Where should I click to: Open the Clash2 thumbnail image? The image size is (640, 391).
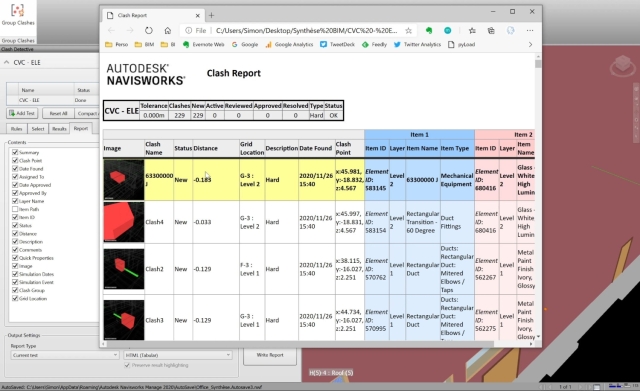(124, 269)
